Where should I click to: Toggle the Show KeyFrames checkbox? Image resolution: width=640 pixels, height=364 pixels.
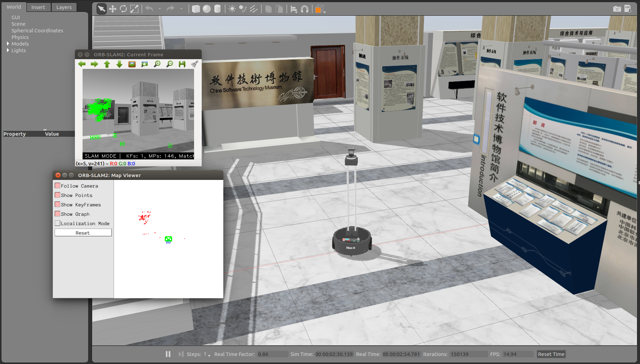coord(58,204)
